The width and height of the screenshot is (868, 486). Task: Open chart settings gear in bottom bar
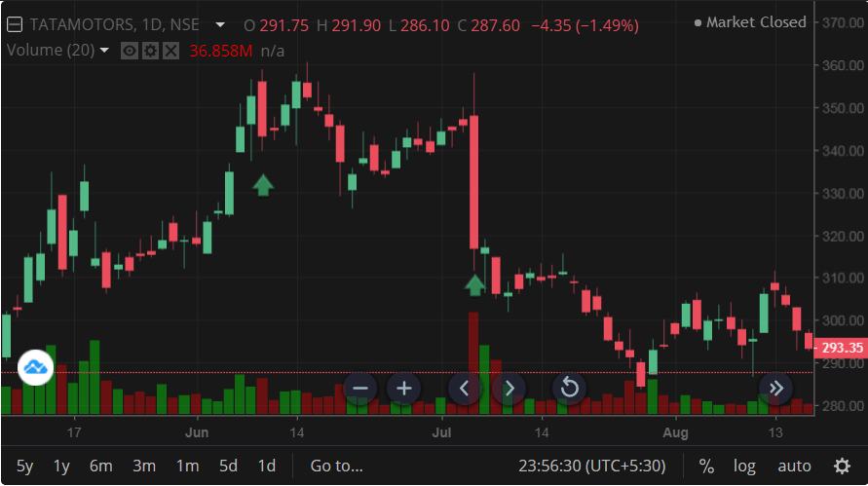point(842,467)
